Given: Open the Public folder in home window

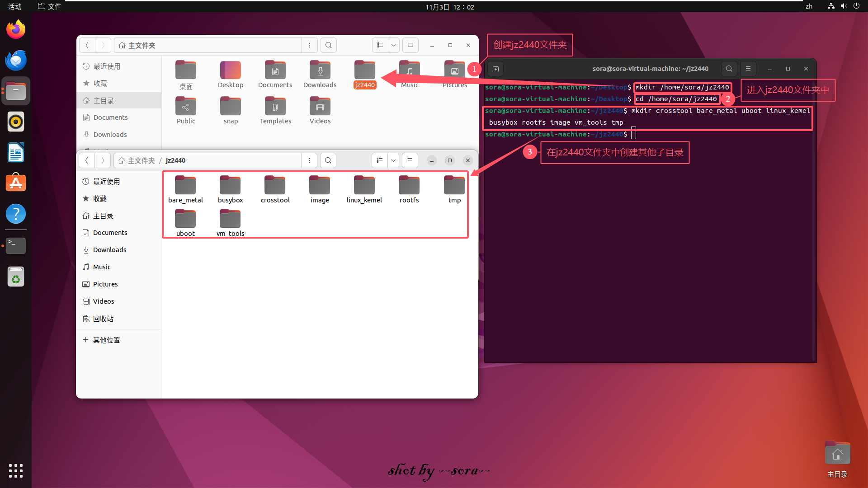Looking at the screenshot, I should 186,111.
